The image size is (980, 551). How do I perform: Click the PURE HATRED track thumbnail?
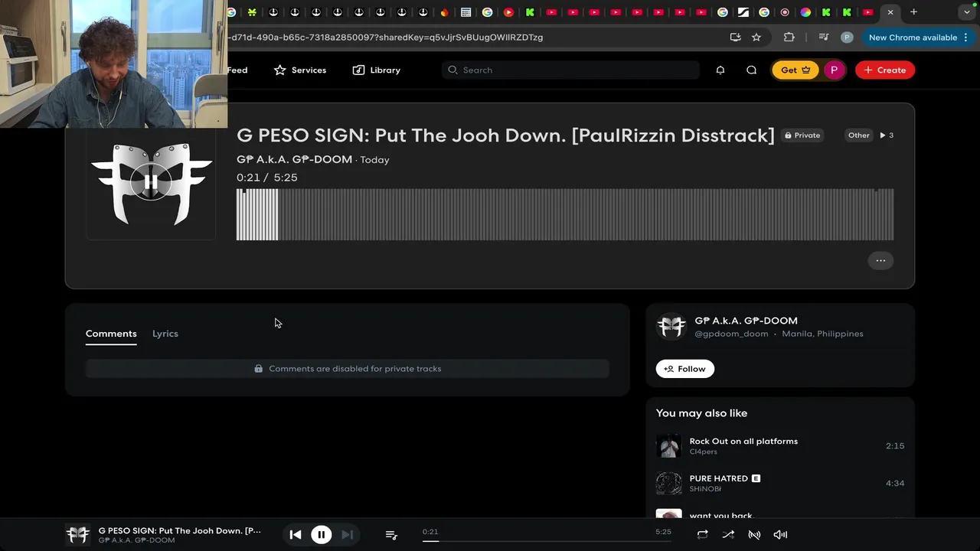pyautogui.click(x=669, y=484)
